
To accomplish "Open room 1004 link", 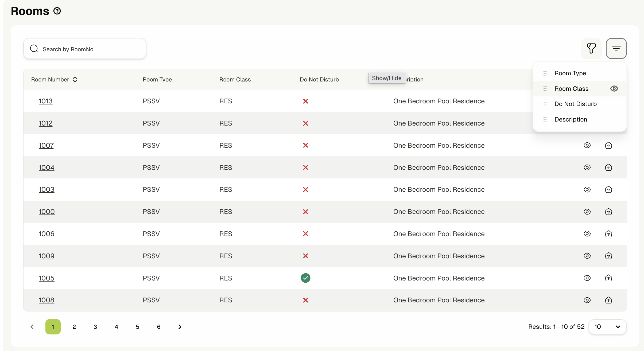I will [x=46, y=167].
